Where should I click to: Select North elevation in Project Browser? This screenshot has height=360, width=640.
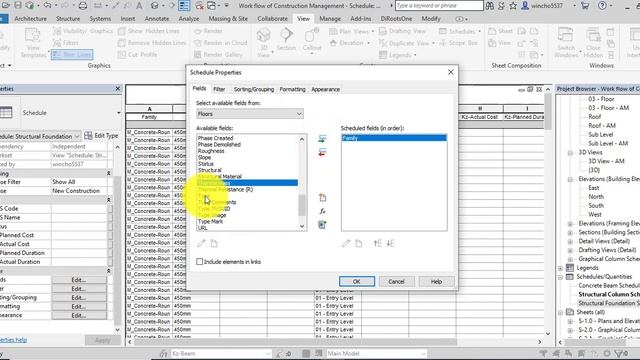pyautogui.click(x=596, y=197)
